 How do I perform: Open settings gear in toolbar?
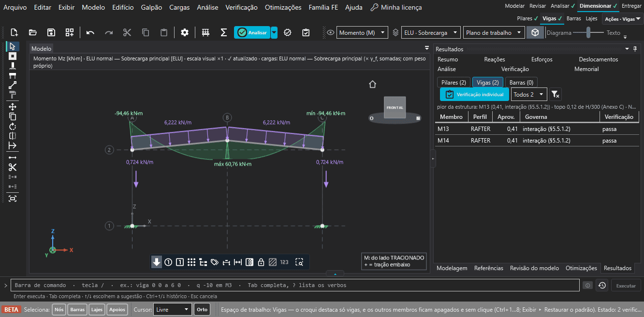point(185,32)
